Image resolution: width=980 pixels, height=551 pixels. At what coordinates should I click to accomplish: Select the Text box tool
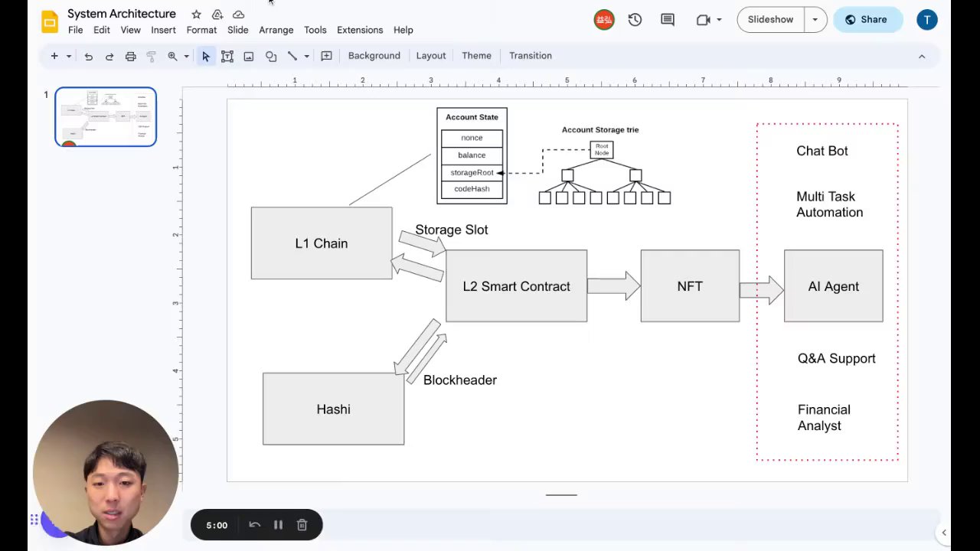click(x=227, y=56)
